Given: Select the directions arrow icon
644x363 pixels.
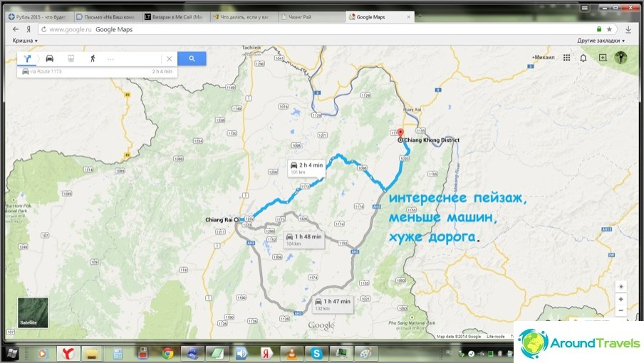Looking at the screenshot, I should [27, 58].
